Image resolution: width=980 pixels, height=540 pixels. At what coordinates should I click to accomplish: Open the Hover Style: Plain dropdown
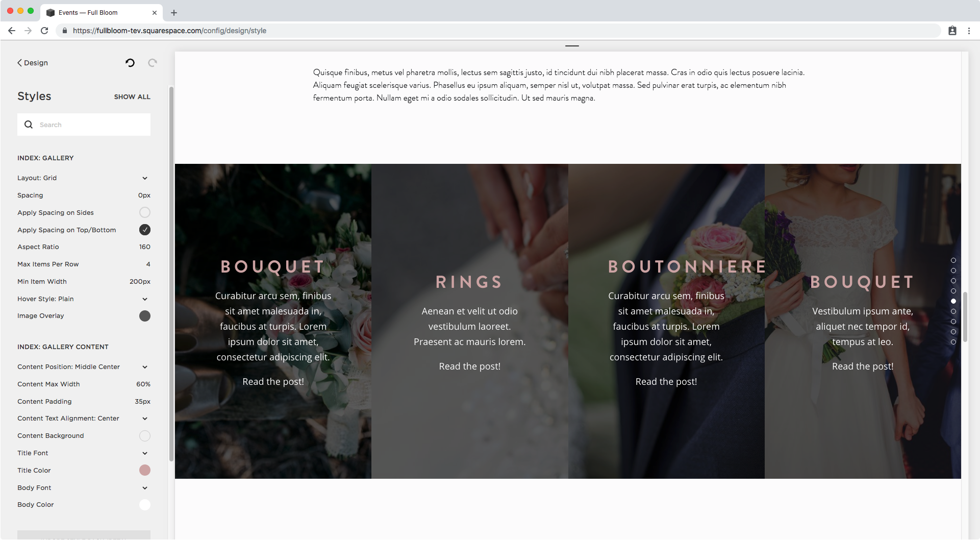84,299
